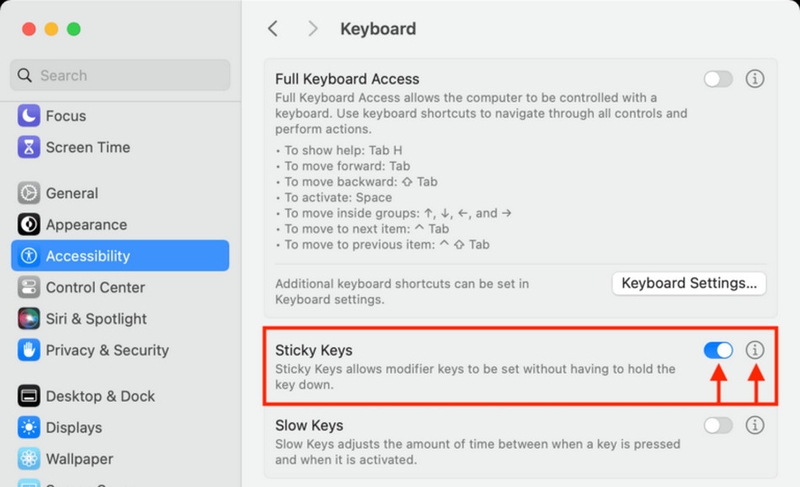
Task: Click the Keyboard Settings button
Action: pos(689,283)
